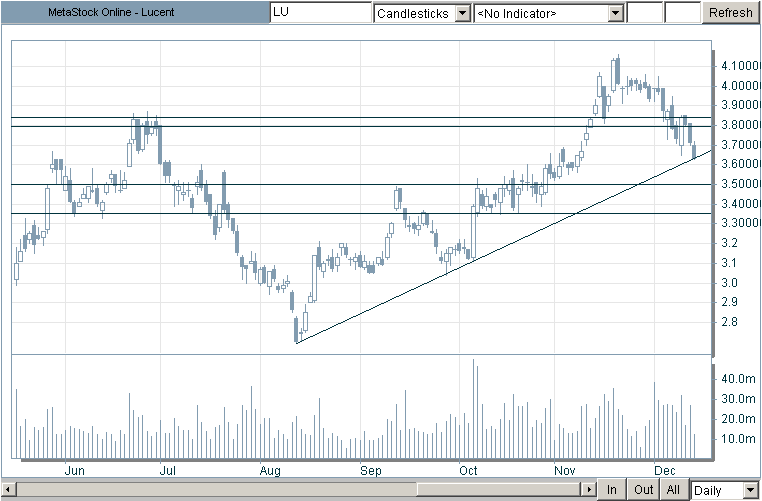Show the full range with the All button
The width and height of the screenshot is (762, 501).
[x=673, y=489]
